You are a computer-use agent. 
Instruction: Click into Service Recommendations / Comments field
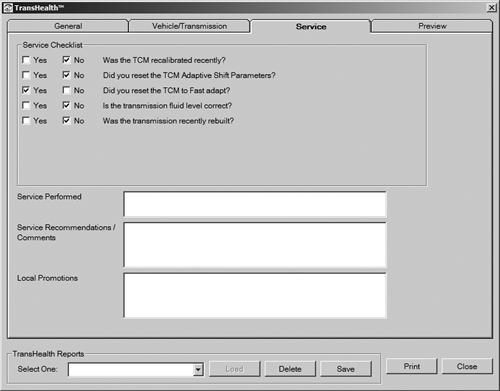[x=255, y=245]
